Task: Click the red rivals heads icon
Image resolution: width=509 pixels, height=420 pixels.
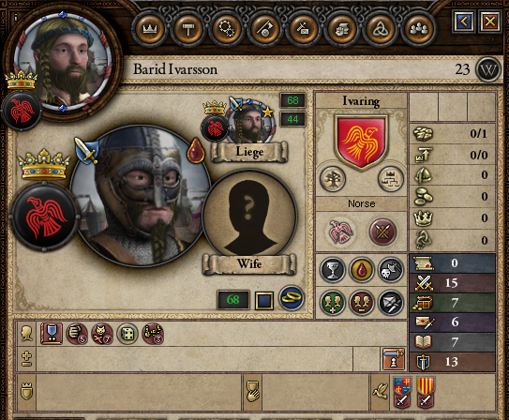Action: 361,303
